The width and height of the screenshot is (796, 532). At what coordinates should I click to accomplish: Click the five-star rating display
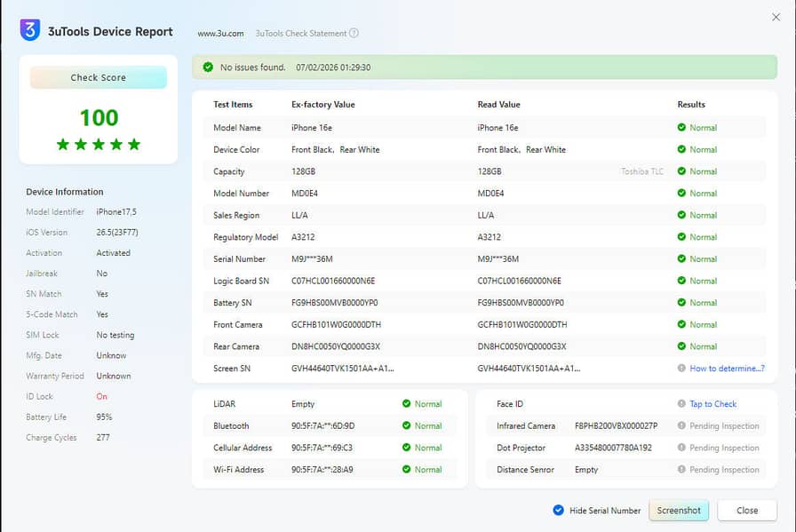[99, 144]
